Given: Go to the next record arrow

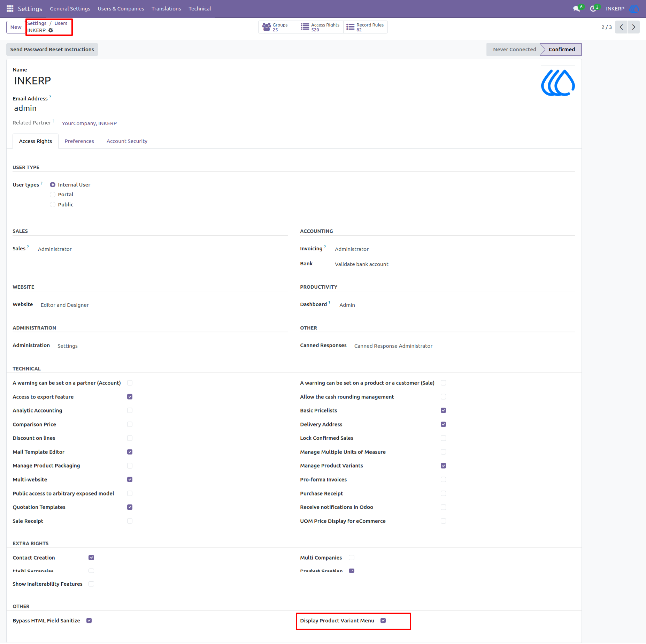Looking at the screenshot, I should click(x=633, y=27).
